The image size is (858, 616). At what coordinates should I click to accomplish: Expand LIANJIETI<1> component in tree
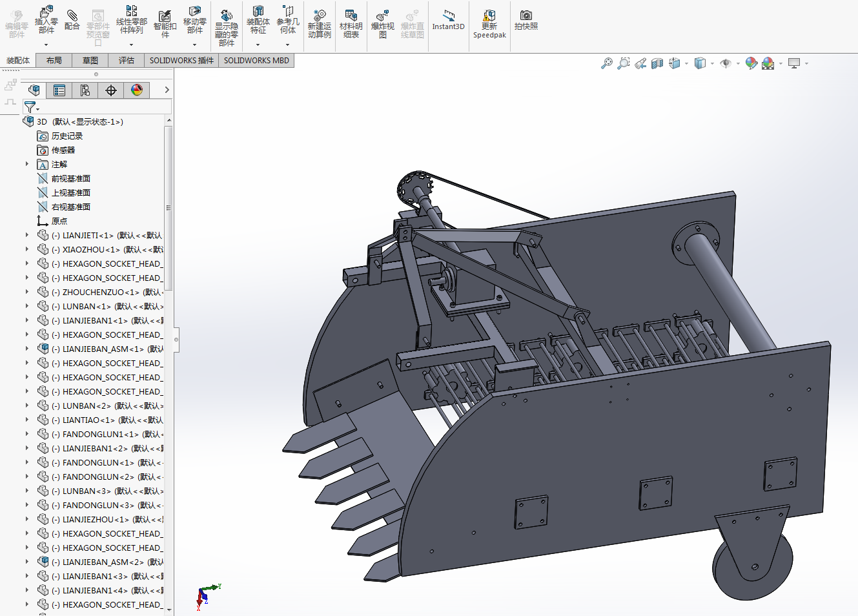click(27, 235)
